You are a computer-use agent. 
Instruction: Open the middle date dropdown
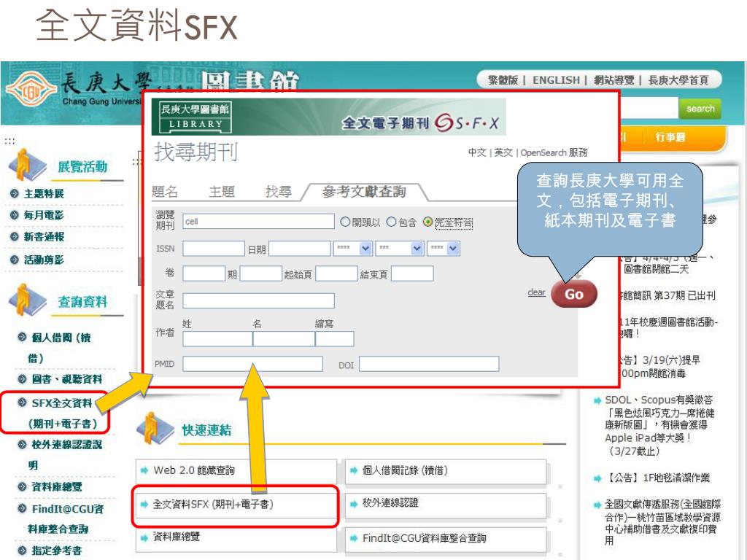pyautogui.click(x=400, y=249)
